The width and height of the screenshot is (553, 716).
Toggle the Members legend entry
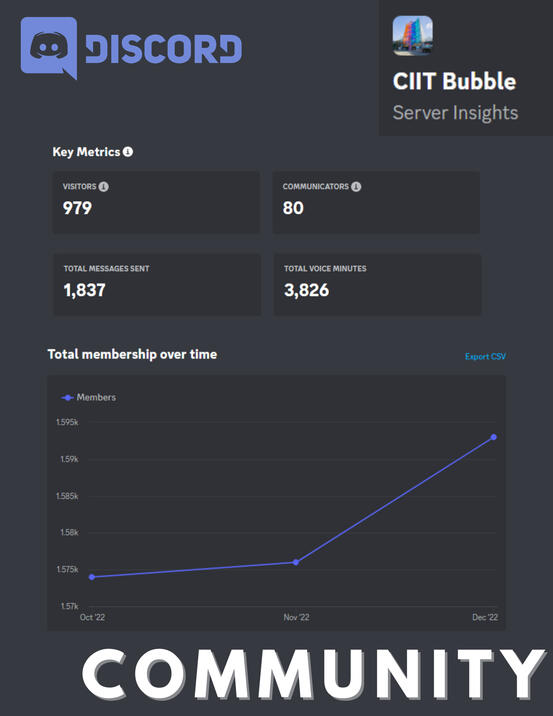[x=88, y=397]
